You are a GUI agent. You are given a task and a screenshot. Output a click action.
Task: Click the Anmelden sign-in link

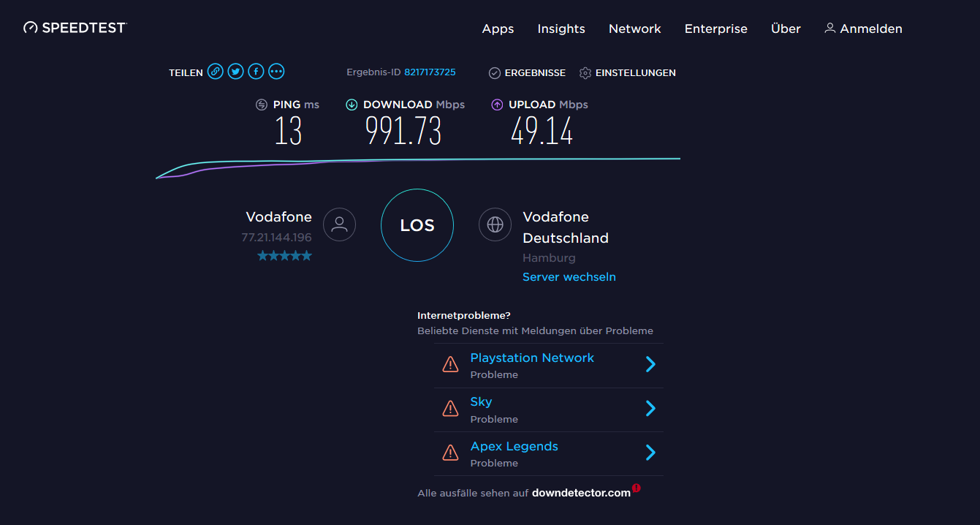click(x=863, y=29)
